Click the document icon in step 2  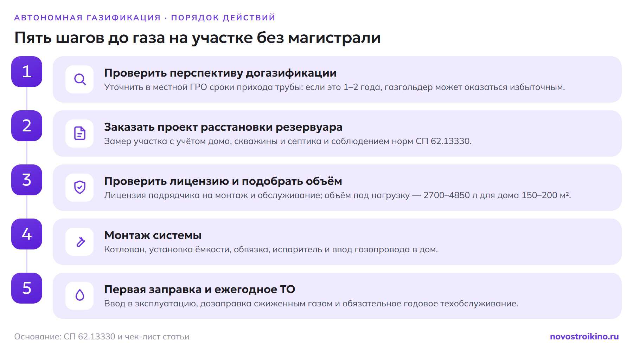80,134
